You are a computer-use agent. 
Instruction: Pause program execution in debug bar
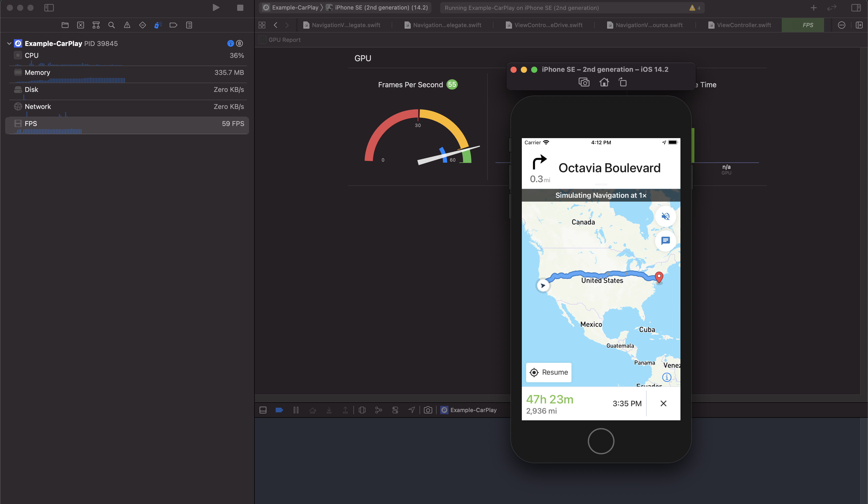click(x=296, y=410)
